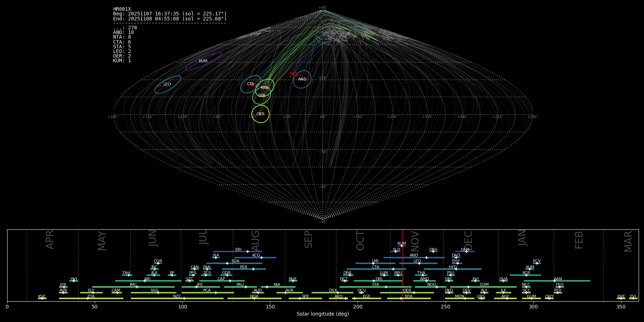Click the AUG month label in timeline
The image size is (644, 322).
tap(255, 240)
